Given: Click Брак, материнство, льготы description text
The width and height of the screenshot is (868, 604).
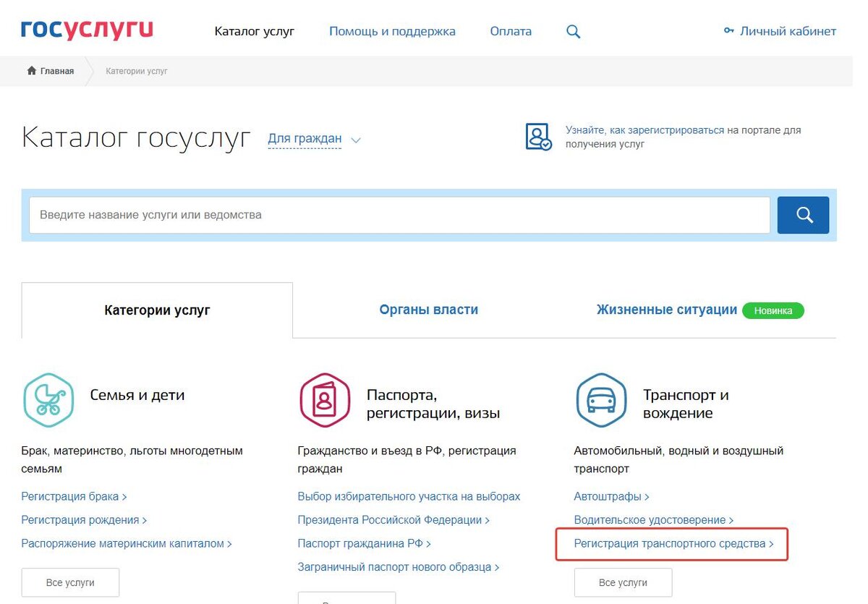Looking at the screenshot, I should pyautogui.click(x=132, y=460).
